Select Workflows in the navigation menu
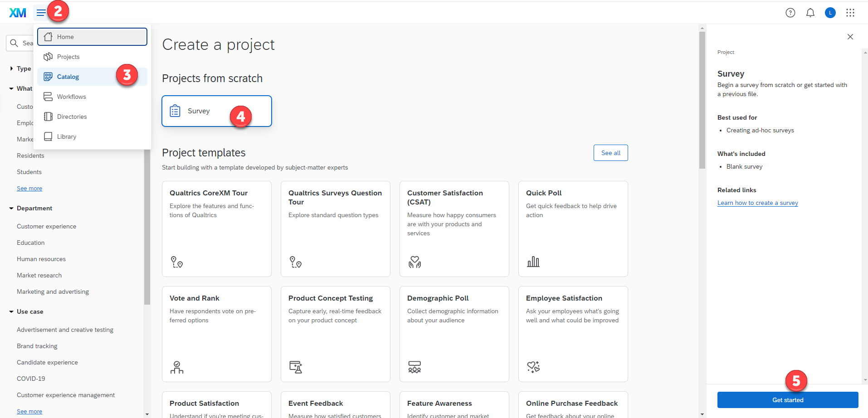 pos(93,97)
